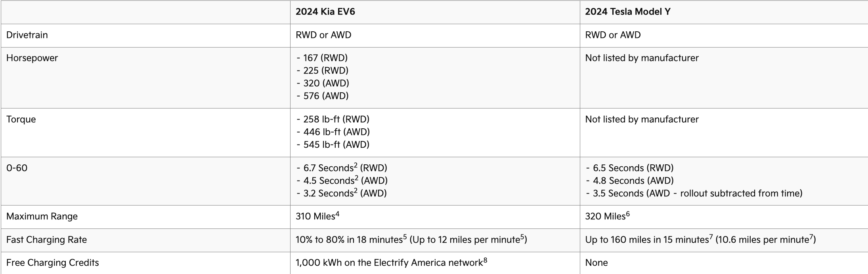Click the None cell for Tesla charging credits
This screenshot has height=274, width=868.
597,263
